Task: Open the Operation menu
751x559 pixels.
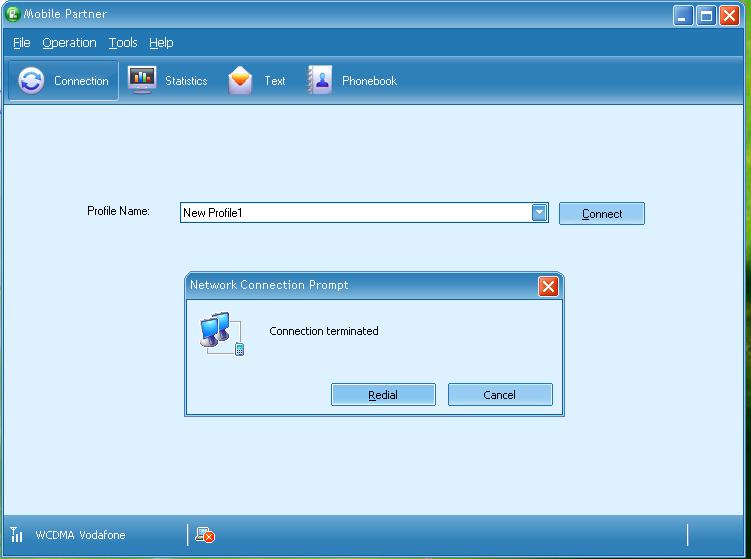Action: coord(69,43)
